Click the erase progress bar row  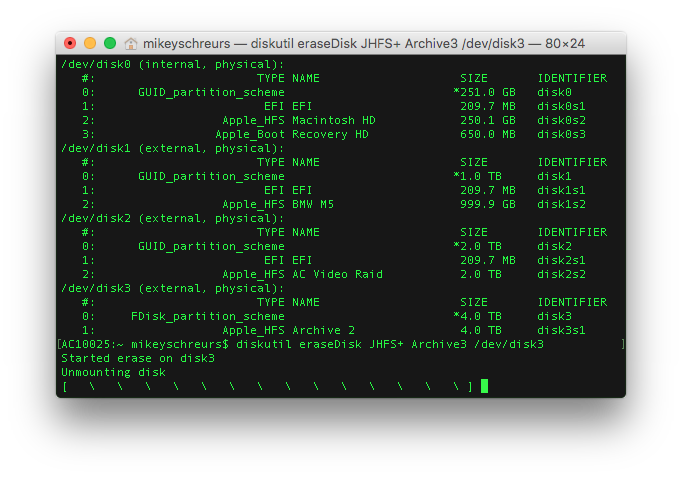coord(267,386)
